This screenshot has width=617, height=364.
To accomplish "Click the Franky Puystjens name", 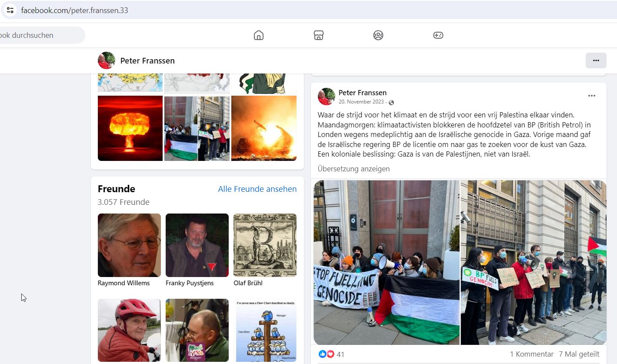I will [x=190, y=283].
